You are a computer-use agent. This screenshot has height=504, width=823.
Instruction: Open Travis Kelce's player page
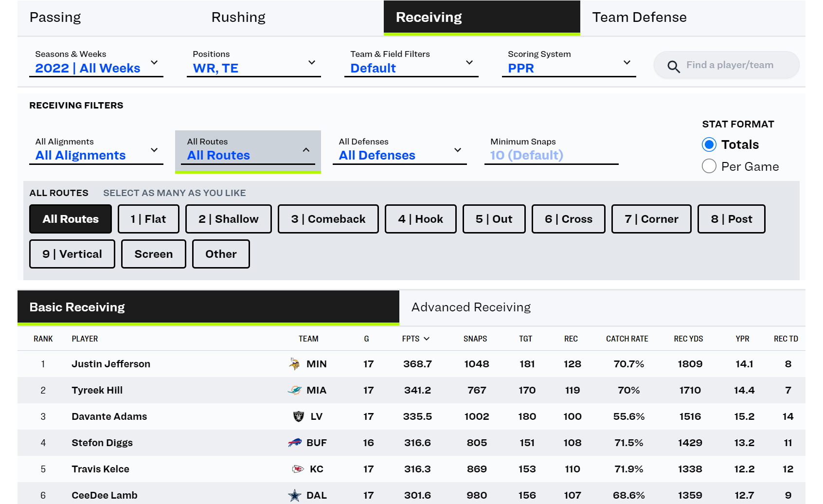point(100,469)
